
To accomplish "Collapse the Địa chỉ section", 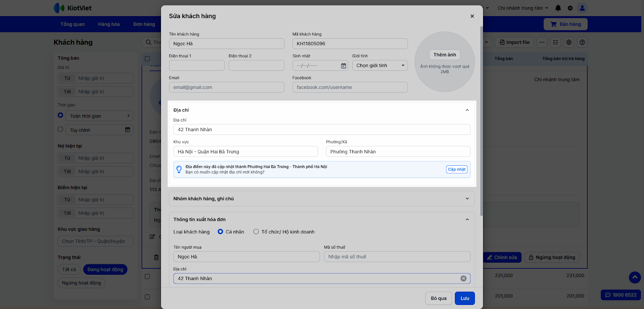I will tap(467, 110).
